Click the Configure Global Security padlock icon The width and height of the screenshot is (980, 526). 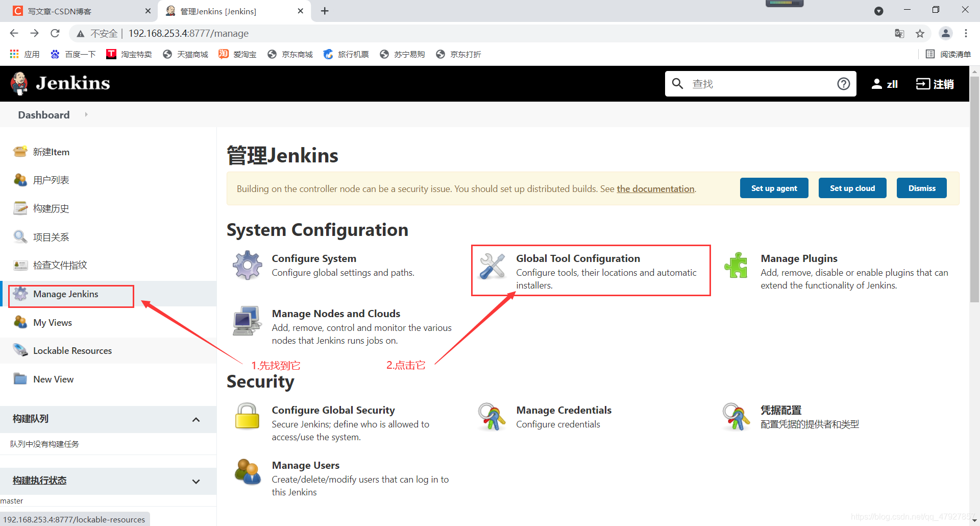click(248, 416)
